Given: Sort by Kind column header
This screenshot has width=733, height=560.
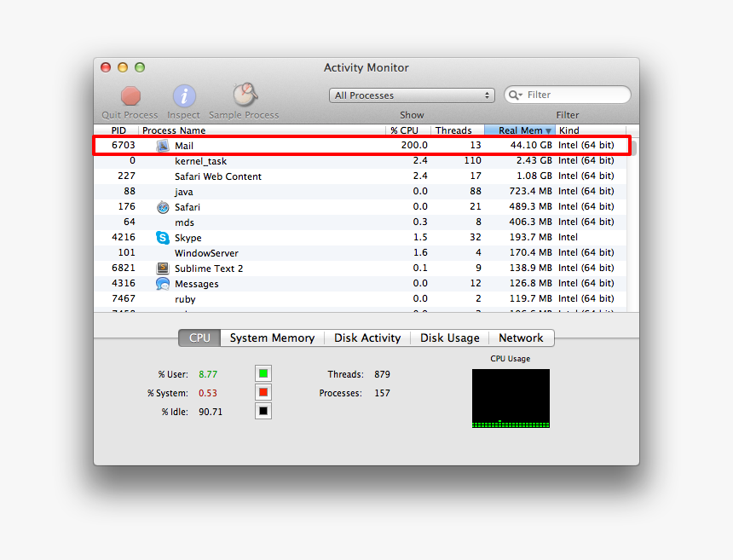Looking at the screenshot, I should tap(591, 130).
